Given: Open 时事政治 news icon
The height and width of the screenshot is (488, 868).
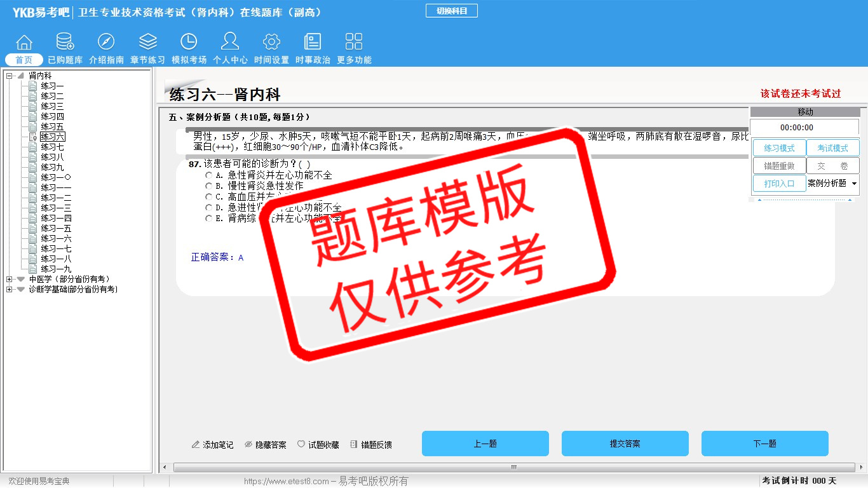Looking at the screenshot, I should click(313, 43).
